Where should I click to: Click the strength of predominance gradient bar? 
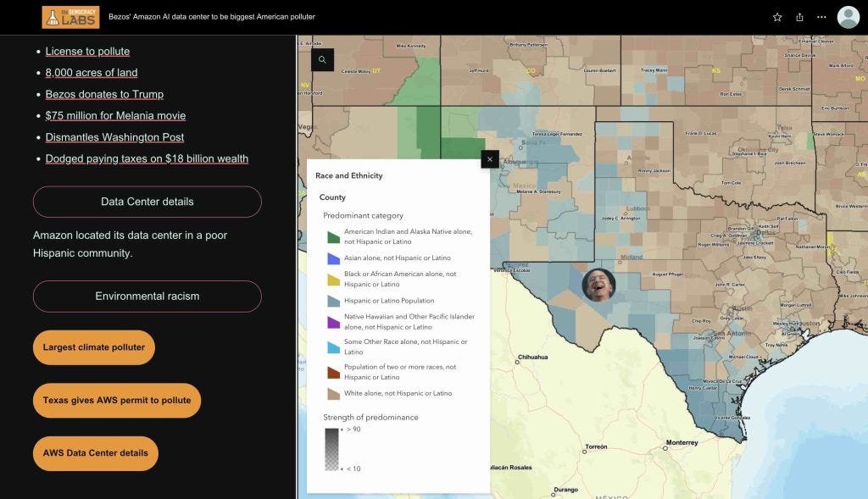coord(331,449)
